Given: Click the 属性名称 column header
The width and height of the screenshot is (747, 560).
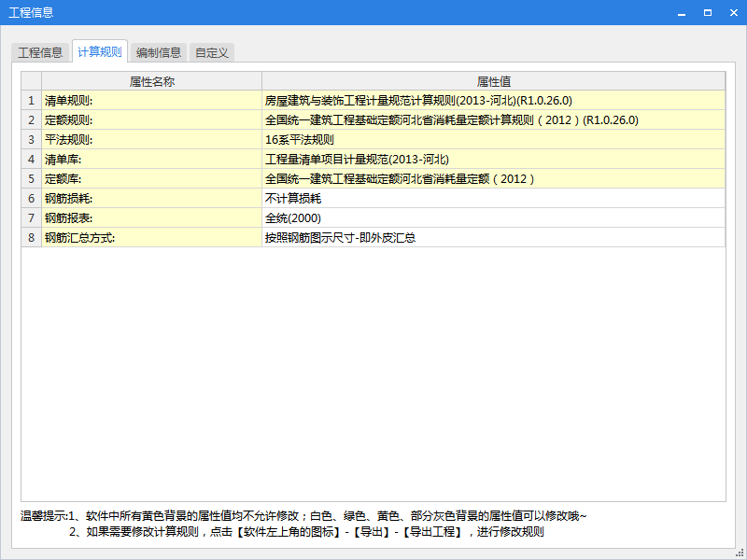Looking at the screenshot, I should click(x=151, y=81).
